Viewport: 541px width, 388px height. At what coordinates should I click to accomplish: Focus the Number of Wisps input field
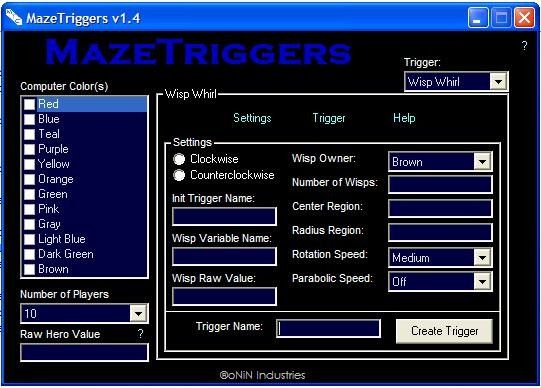pos(440,185)
